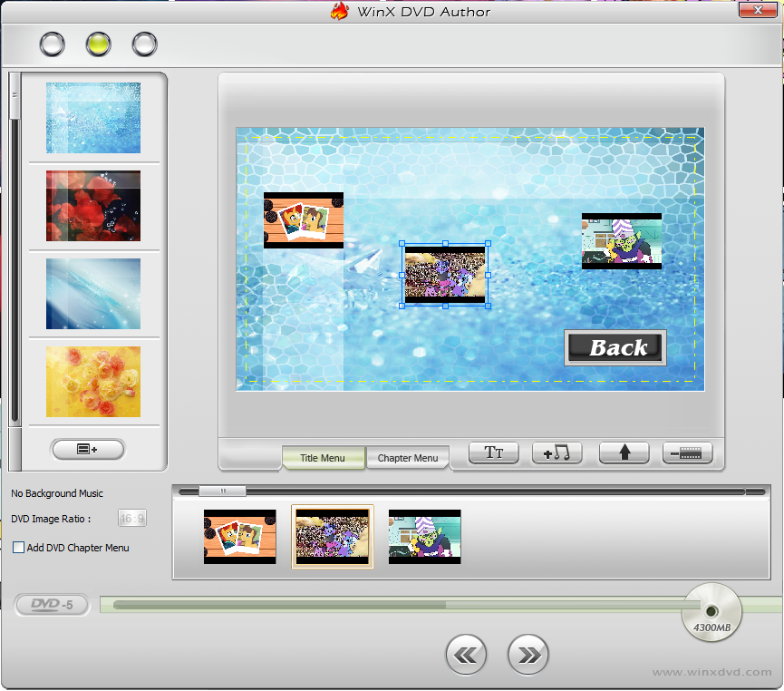The image size is (784, 691).
Task: Click the add background music button
Action: 557,453
